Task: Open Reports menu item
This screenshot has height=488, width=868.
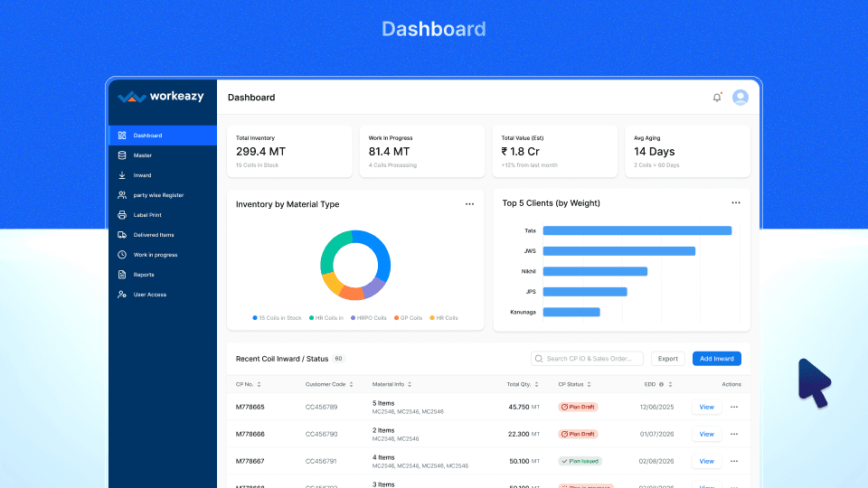Action: pyautogui.click(x=163, y=275)
